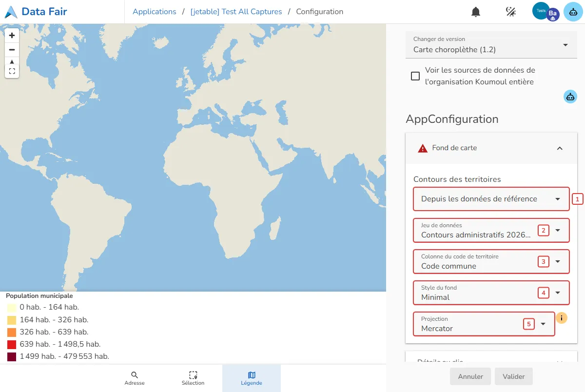Click the Valider button
The height and width of the screenshot is (392, 585).
point(514,376)
